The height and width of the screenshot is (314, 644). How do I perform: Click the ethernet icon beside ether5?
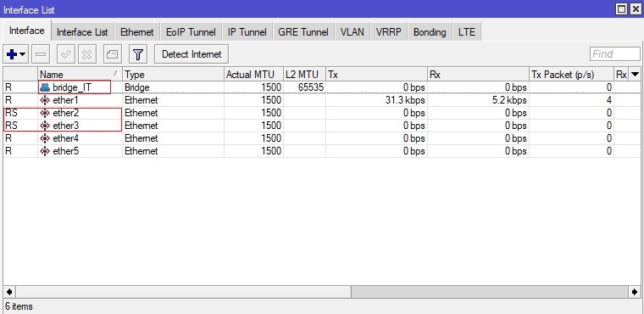[45, 151]
